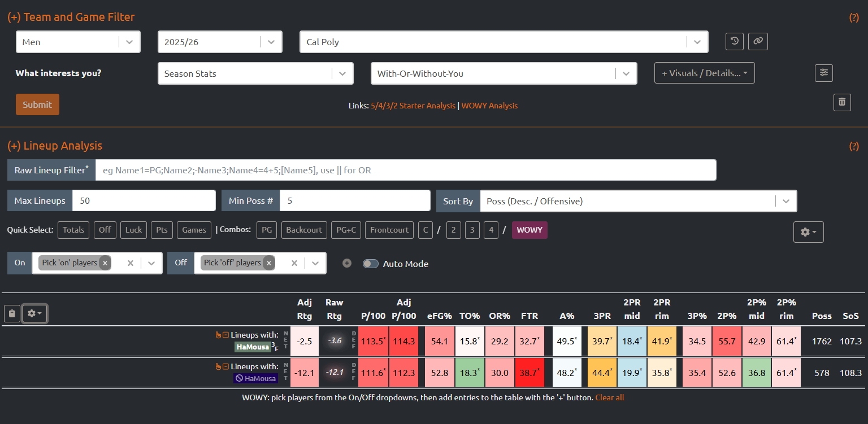The image size is (868, 424).
Task: Expand the + Visuals / Details menu
Action: click(704, 73)
